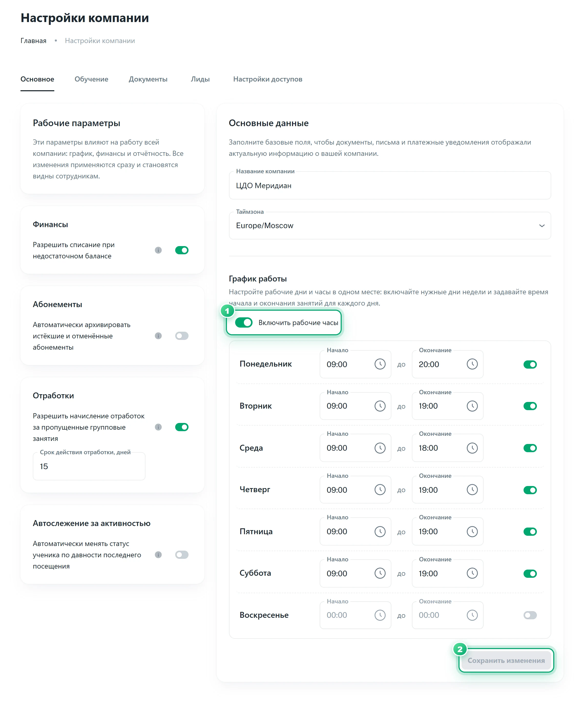Open clock picker for Воскресенье start time
This screenshot has width=584, height=728.
click(380, 615)
